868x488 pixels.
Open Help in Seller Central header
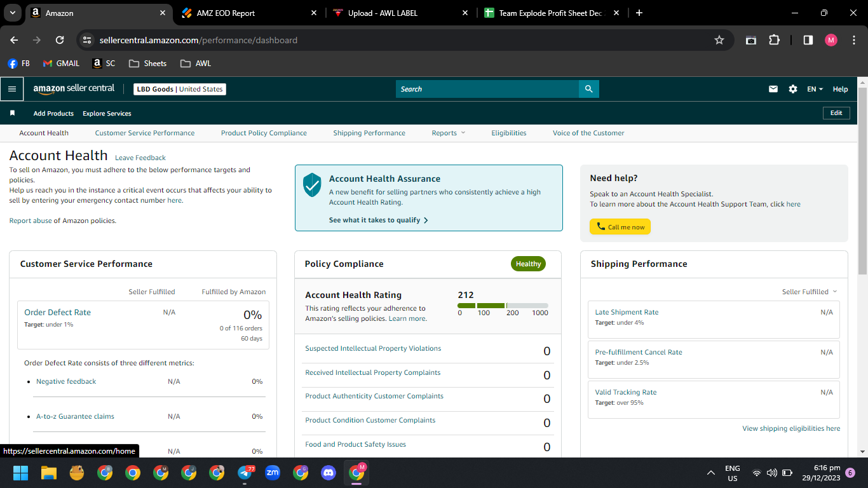(x=840, y=89)
